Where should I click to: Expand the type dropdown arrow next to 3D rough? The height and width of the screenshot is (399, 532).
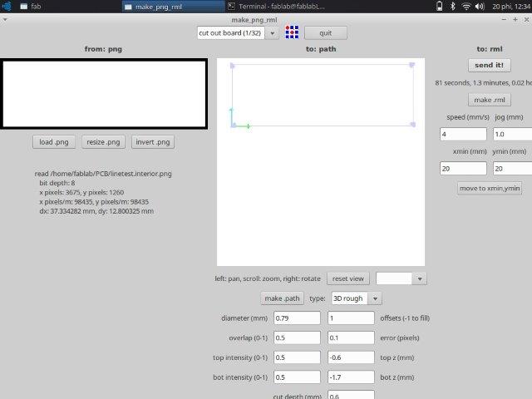click(x=375, y=298)
